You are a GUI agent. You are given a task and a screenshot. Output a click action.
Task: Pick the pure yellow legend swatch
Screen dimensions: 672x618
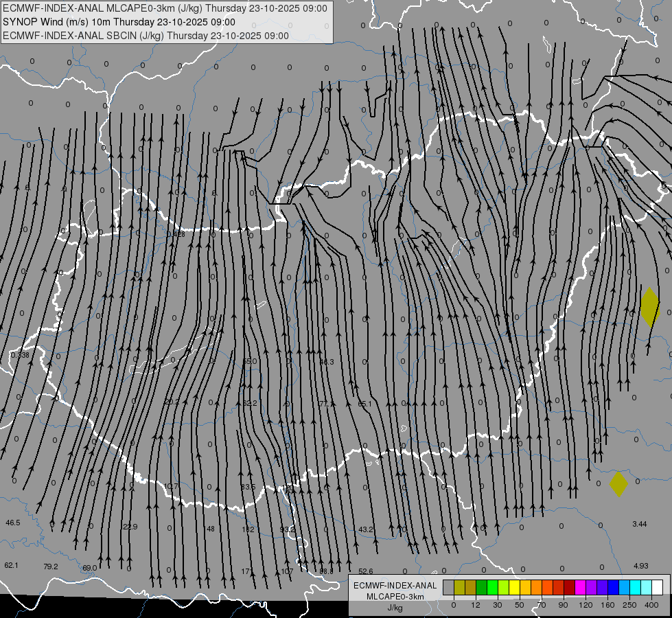tap(514, 587)
